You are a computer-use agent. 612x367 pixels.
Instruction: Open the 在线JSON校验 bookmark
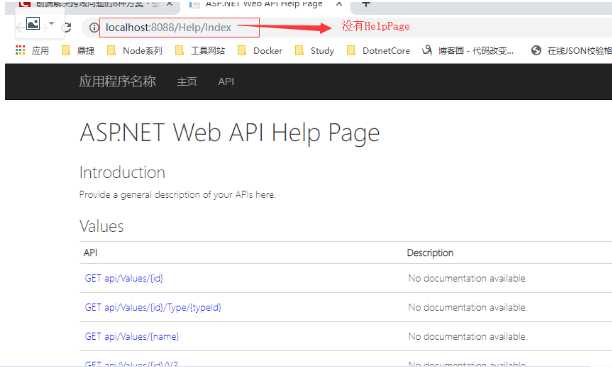click(572, 51)
